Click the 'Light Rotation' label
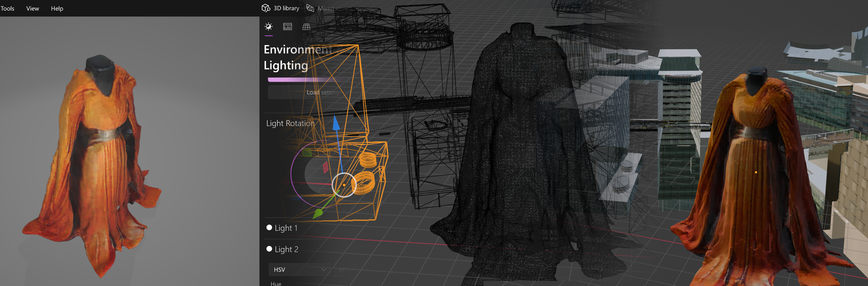868x286 pixels. [x=290, y=124]
